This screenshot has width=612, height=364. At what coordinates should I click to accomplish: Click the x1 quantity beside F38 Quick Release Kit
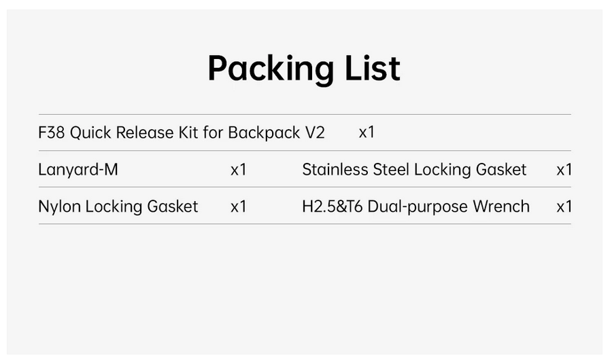tap(367, 132)
